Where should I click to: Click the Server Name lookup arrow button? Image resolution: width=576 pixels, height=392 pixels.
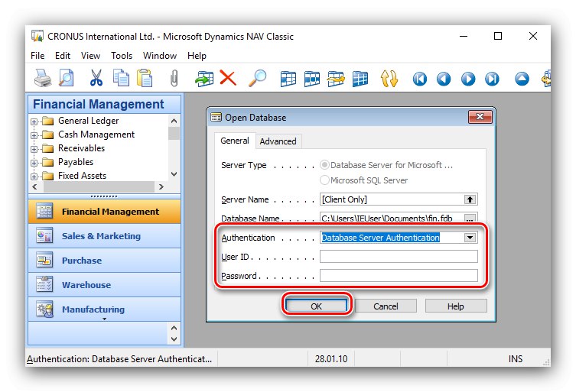[470, 199]
